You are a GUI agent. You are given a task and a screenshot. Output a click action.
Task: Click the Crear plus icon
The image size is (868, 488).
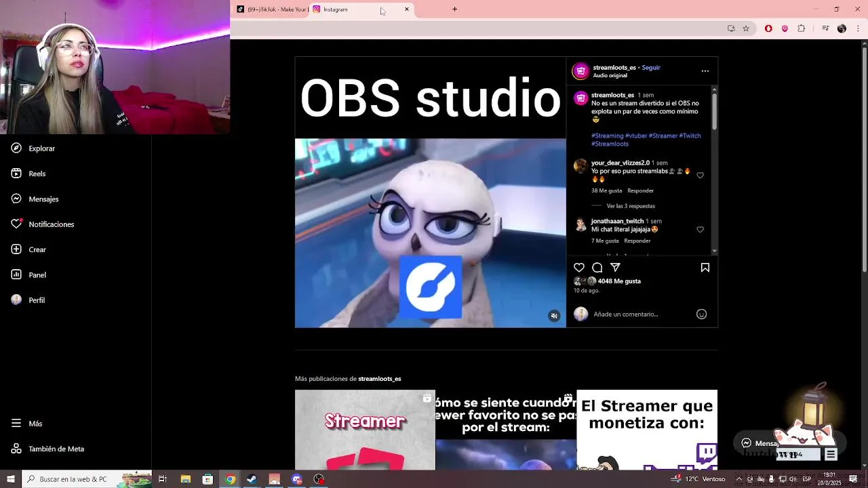(16, 249)
